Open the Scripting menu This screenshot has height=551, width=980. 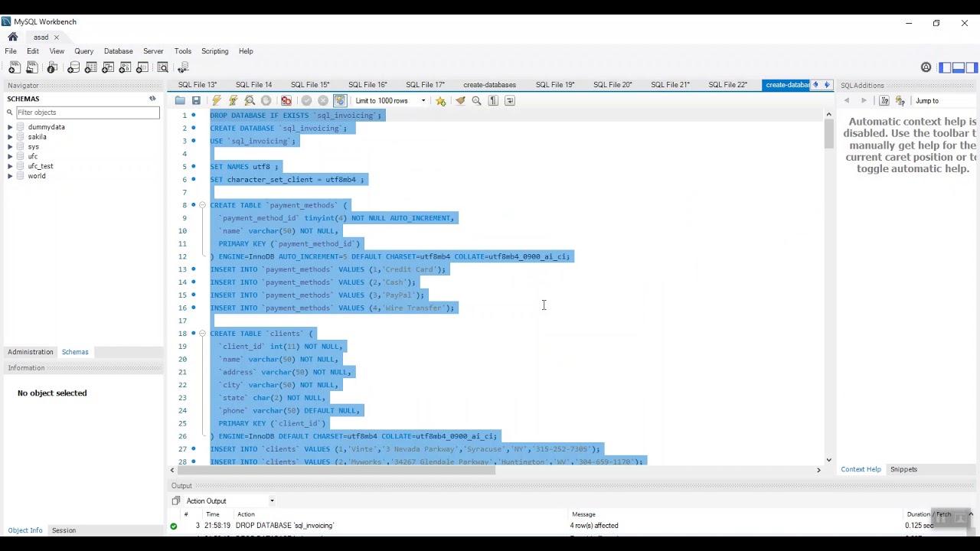tap(214, 51)
